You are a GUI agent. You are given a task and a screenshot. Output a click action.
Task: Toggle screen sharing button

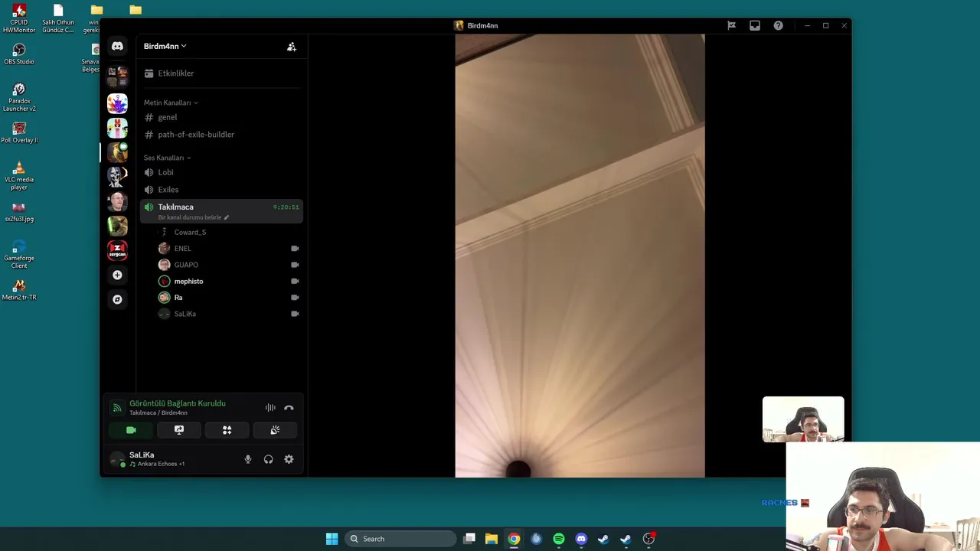click(179, 430)
